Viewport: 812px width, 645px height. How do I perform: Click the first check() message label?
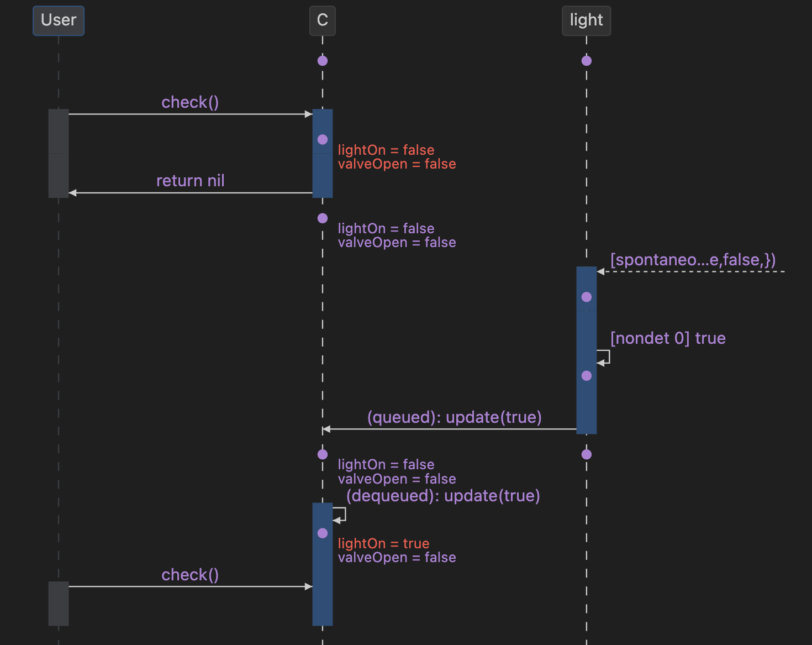pos(190,102)
